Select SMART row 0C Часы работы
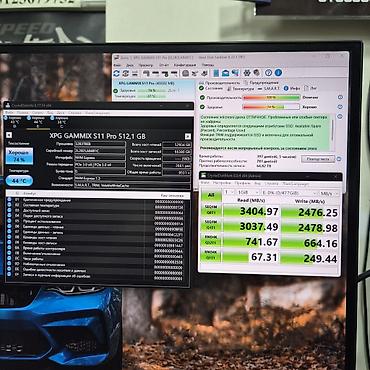This screenshot has width=370, height=370. [98, 259]
